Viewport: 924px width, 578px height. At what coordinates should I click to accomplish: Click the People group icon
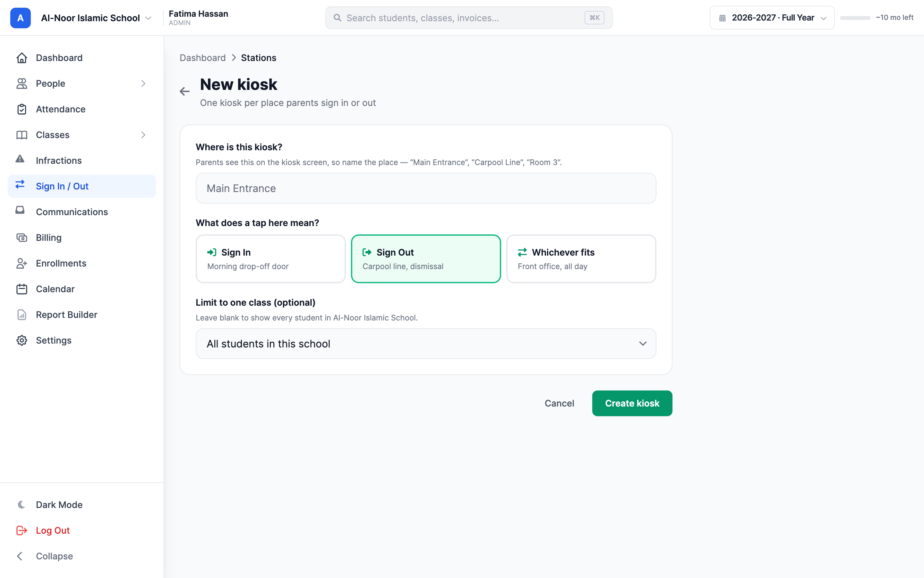pyautogui.click(x=22, y=83)
